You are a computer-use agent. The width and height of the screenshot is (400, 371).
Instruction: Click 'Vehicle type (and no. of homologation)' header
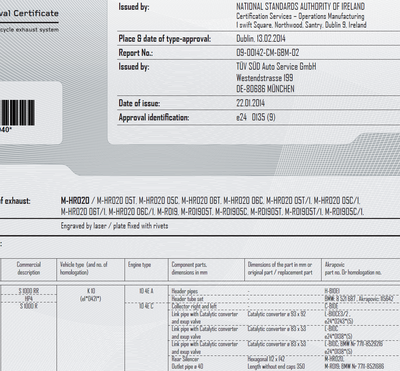click(x=84, y=268)
